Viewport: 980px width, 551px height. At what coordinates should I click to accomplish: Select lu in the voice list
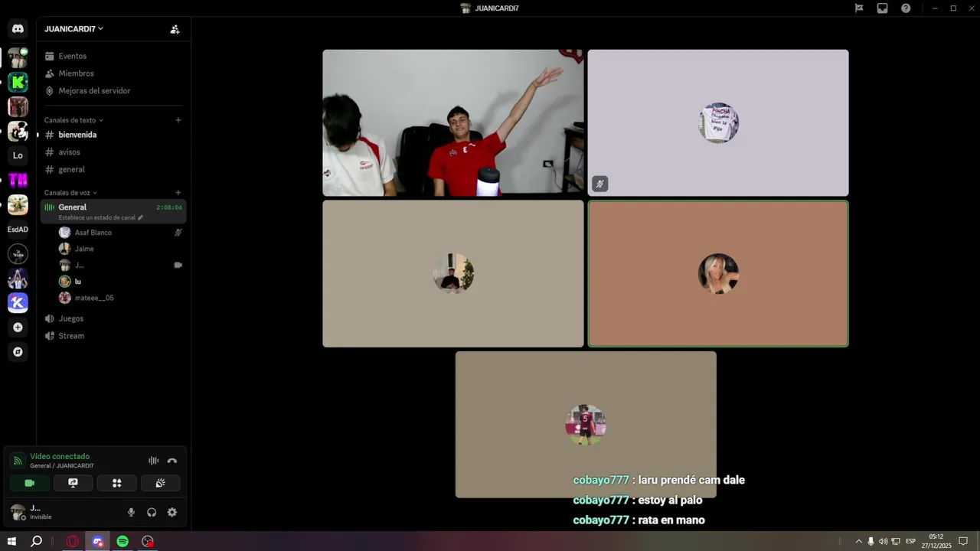tap(121, 282)
